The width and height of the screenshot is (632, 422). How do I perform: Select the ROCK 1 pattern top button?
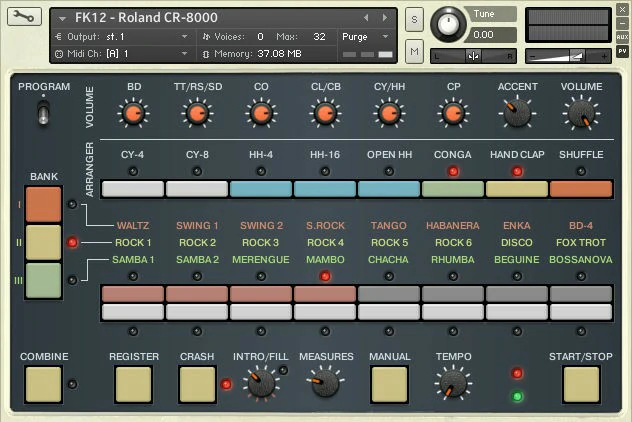coord(133,294)
